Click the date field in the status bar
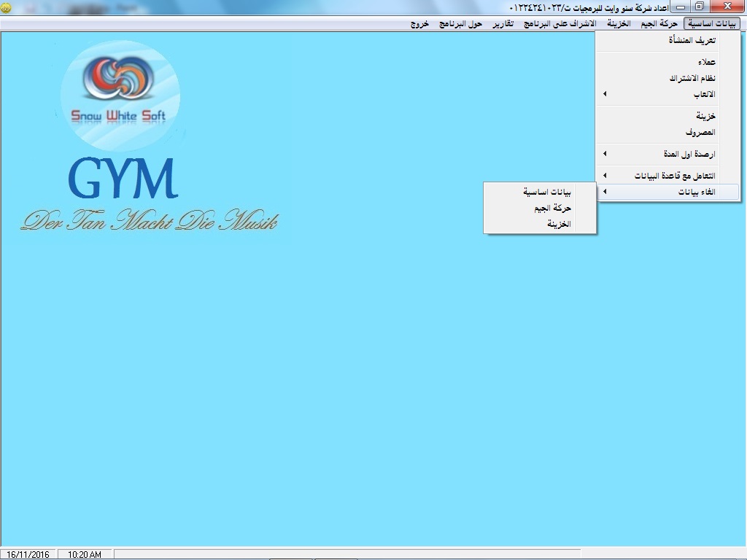This screenshot has width=747, height=560. pyautogui.click(x=28, y=554)
